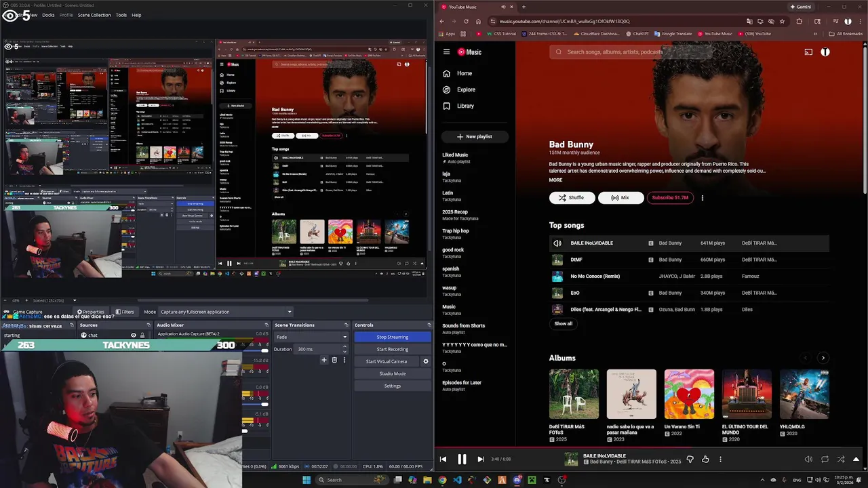Viewport: 868px width, 488px height.
Task: Toggle shuffle in the player bar
Action: tap(841, 460)
